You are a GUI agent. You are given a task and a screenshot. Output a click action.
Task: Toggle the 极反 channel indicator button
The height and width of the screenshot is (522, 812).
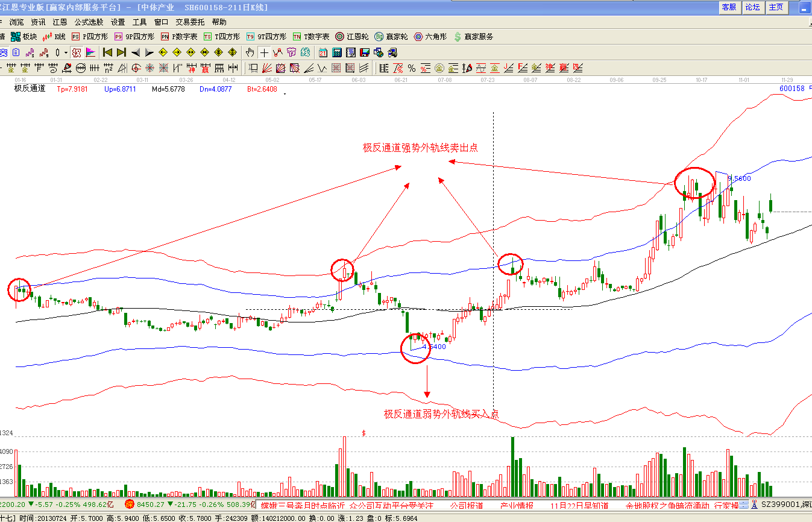(77, 52)
